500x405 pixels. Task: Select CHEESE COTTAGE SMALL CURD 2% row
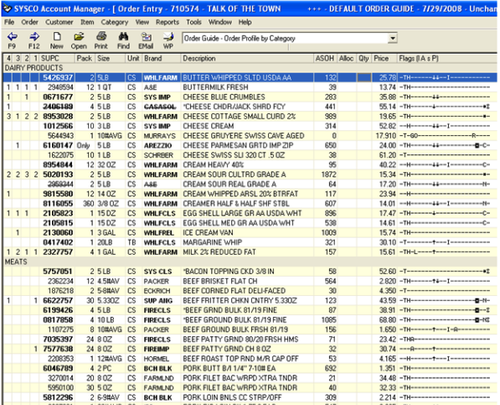250,116
